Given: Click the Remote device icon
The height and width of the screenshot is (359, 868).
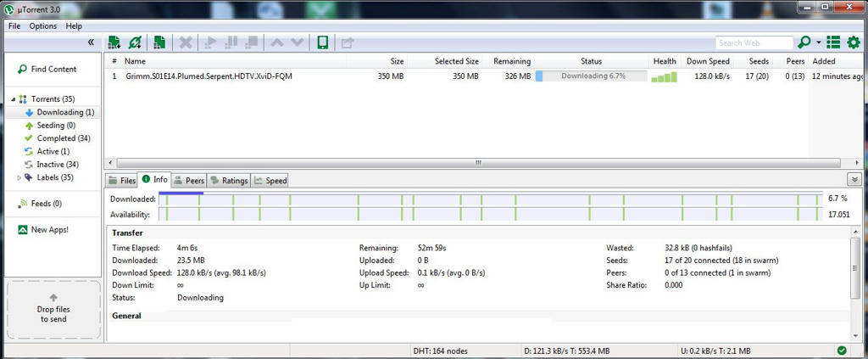Looking at the screenshot, I should 323,42.
